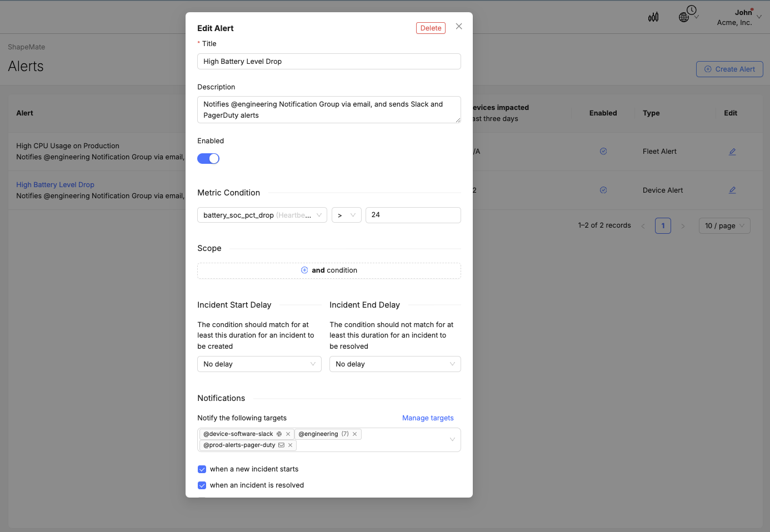Click the '1-2 of 2 records' text
The image size is (770, 532).
click(604, 225)
